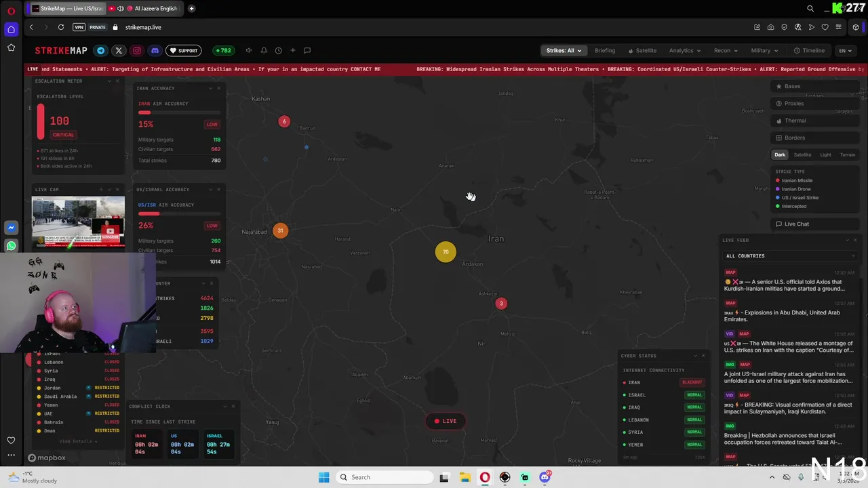The image size is (868, 488).
Task: Open the history clock icon
Action: point(278,50)
